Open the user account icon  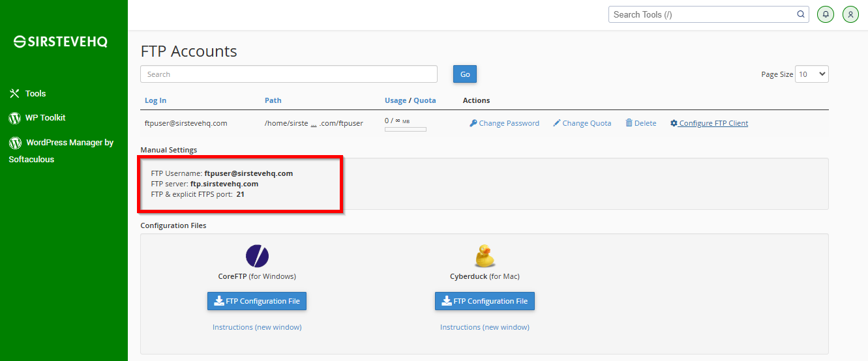click(850, 14)
